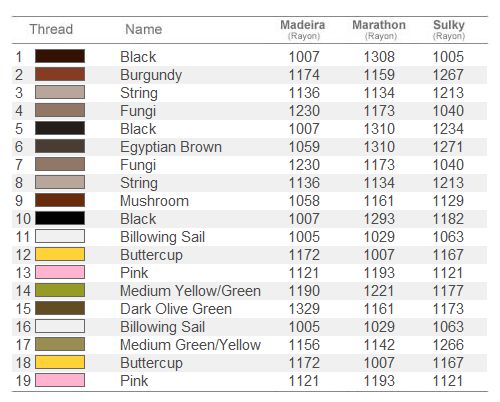This screenshot has width=500, height=402.
Task: Select Marathon value 1293 in row 10
Action: [x=379, y=219]
